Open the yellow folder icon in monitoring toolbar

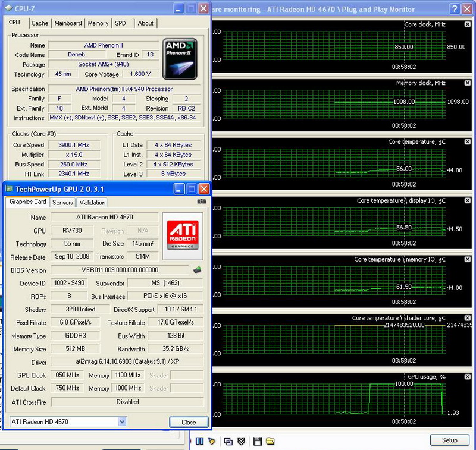270,441
